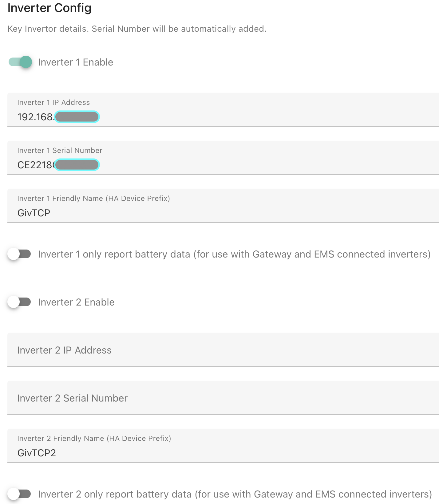Click the Inverter 1 Enable label text
The height and width of the screenshot is (504, 439).
point(76,62)
